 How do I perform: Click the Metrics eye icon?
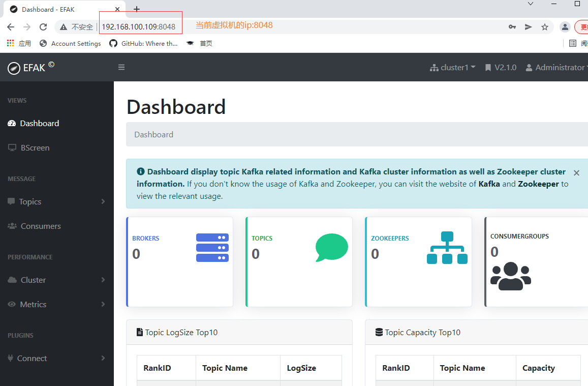click(x=12, y=304)
